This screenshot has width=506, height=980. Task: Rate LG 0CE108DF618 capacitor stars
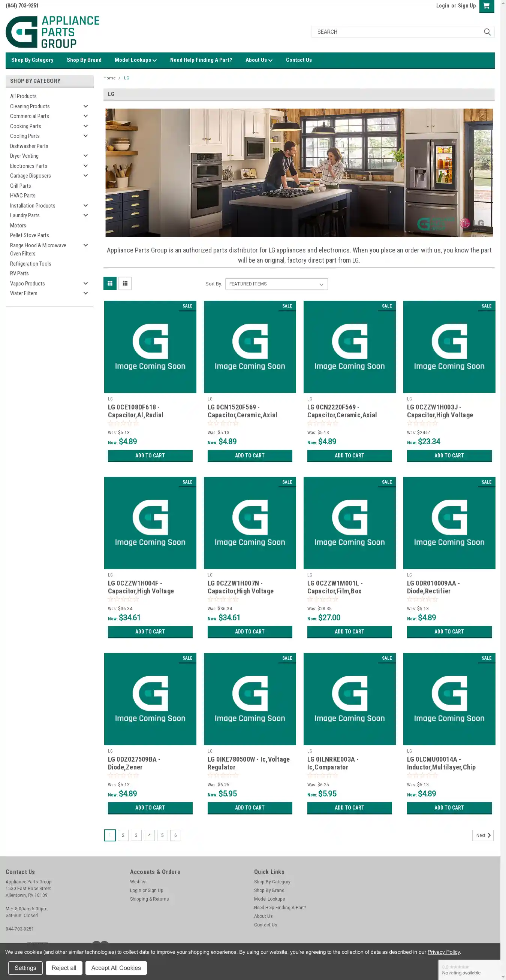(x=123, y=423)
